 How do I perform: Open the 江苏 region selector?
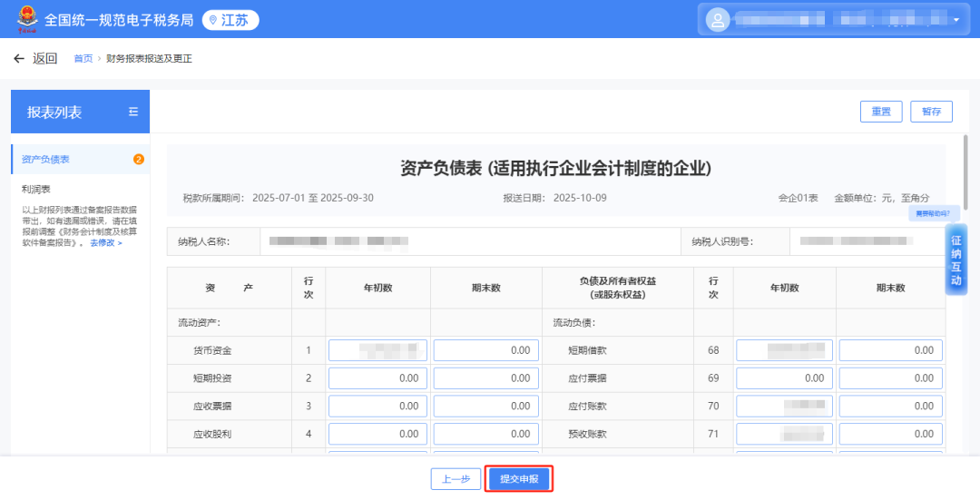pos(230,20)
